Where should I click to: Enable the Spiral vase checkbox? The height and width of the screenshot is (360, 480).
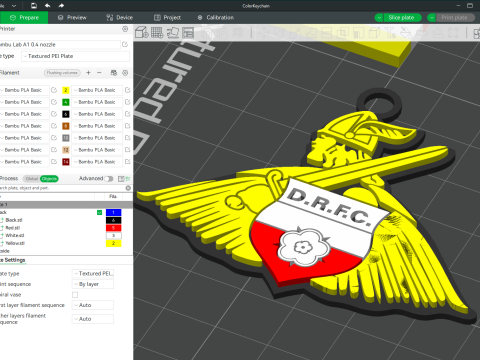[x=75, y=295]
